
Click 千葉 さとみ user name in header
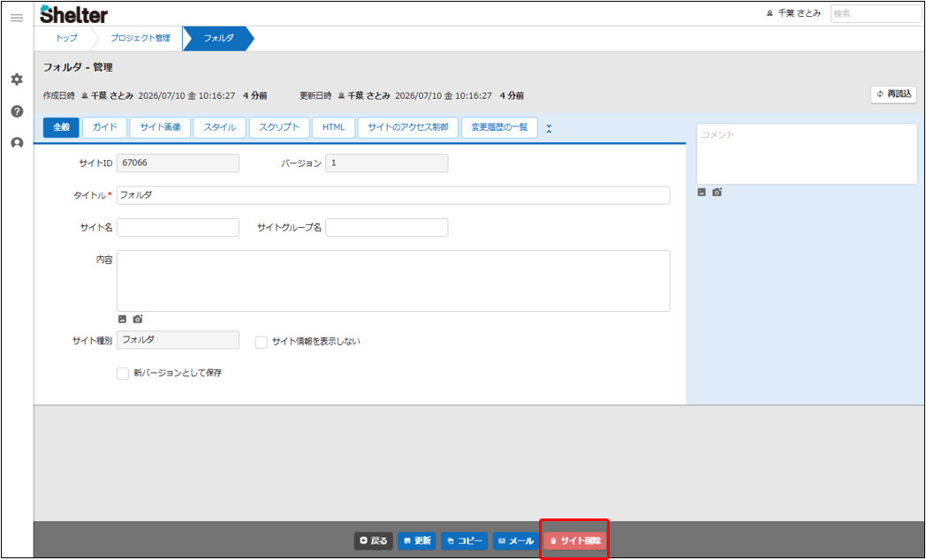point(793,13)
